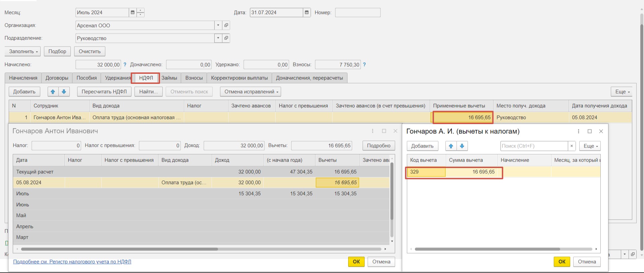Click the Сумма вычета cell 16 695,65
644x273 pixels.
(x=472, y=172)
